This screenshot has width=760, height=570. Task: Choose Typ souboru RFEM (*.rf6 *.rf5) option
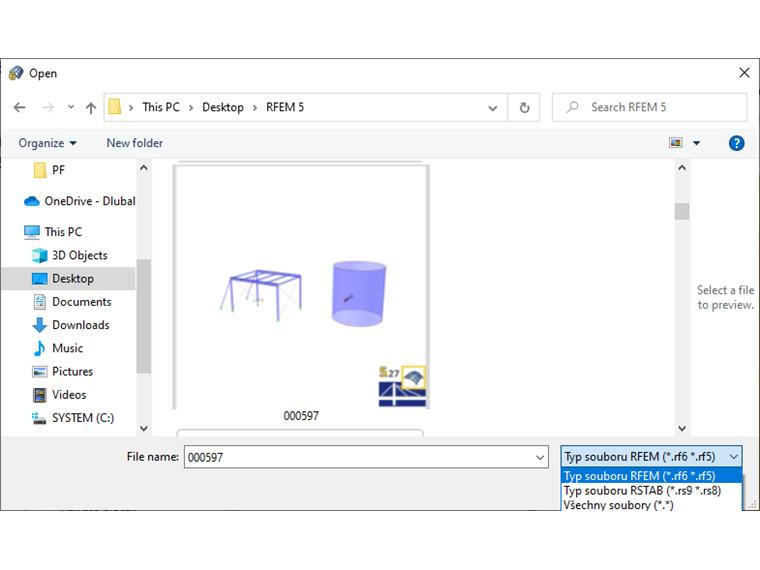tap(651, 475)
